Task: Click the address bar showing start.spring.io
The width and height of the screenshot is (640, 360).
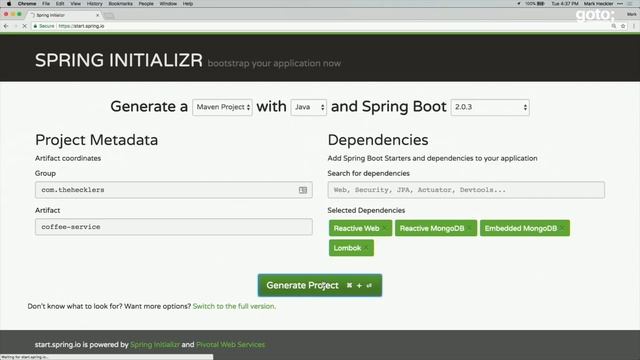Action: pos(322,26)
